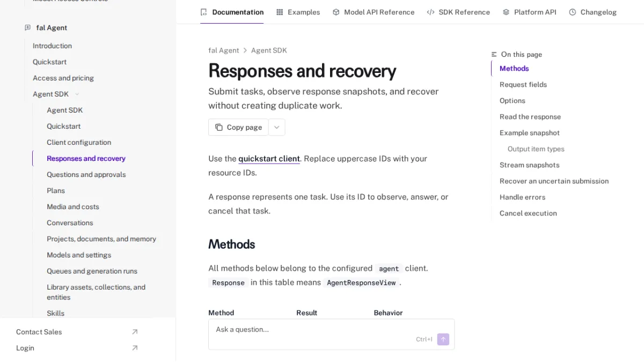Viewport: 644px width, 362px height.
Task: Open Library assets, collections, and entities
Action: 96,292
